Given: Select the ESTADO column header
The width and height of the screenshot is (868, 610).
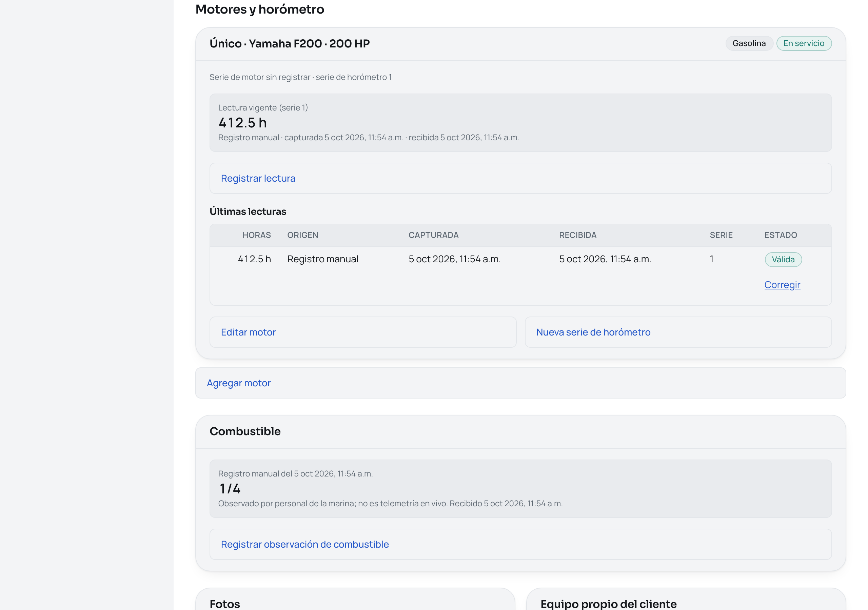Looking at the screenshot, I should coord(780,235).
